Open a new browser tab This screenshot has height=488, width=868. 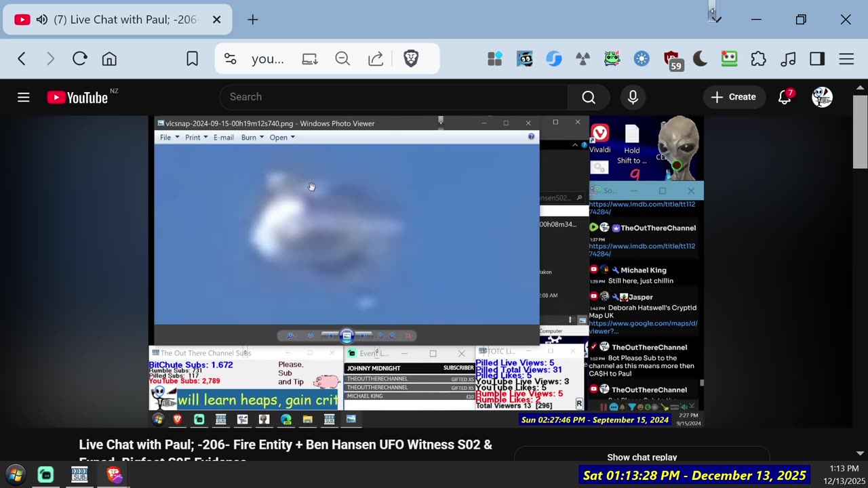pyautogui.click(x=252, y=20)
